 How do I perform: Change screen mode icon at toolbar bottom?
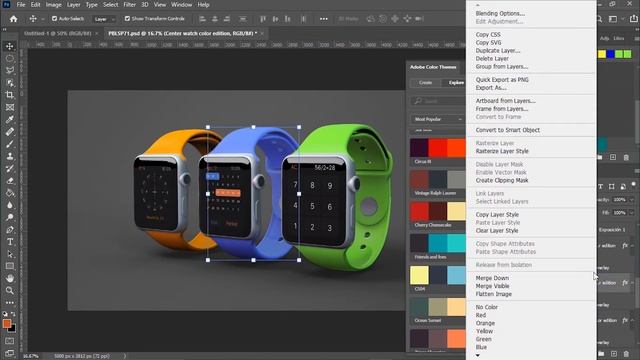[10, 353]
